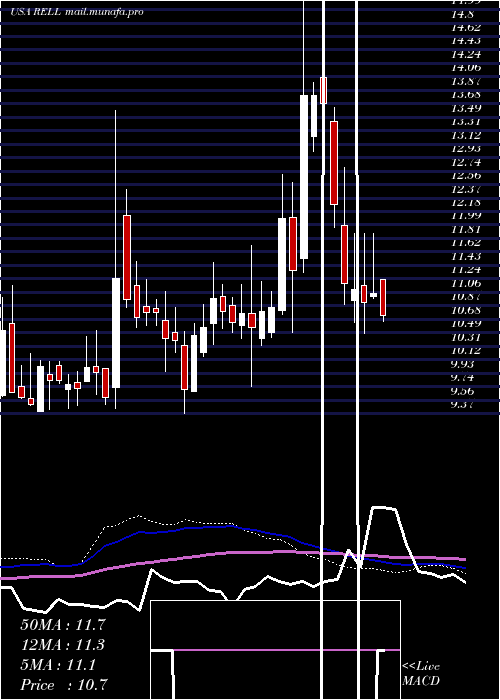Click the 10.12 price axis label
This screenshot has height=700, width=500.
click(466, 350)
